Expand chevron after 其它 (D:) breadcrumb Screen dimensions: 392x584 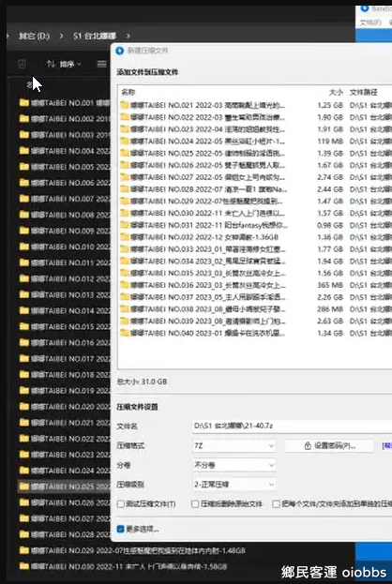61,36
